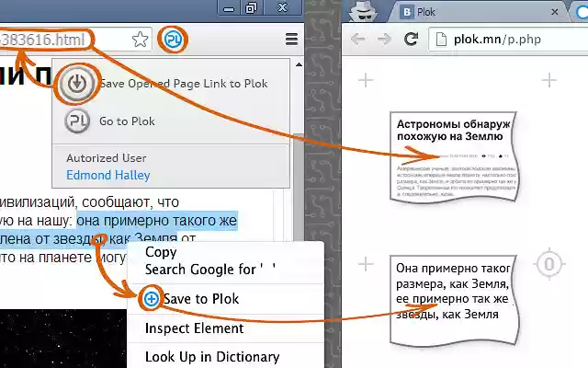Viewport: 588px width, 368px height.
Task: Choose Copy from context menu
Action: 161,252
